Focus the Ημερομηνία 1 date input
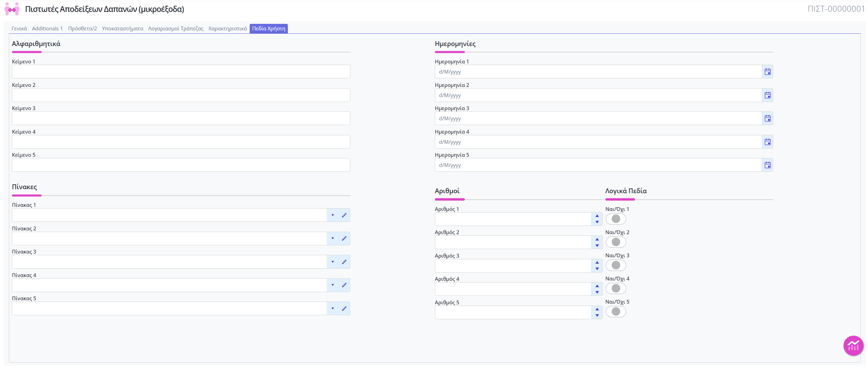This screenshot has height=368, width=868. [599, 72]
